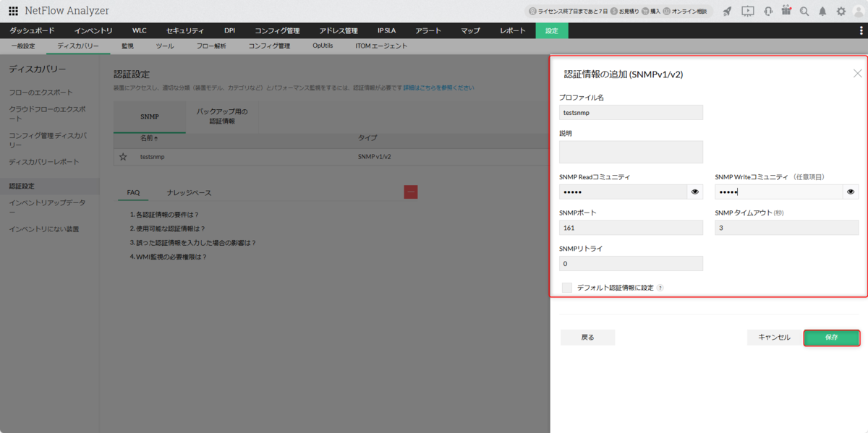The width and height of the screenshot is (868, 433).
Task: Open the マップ menu
Action: point(470,30)
